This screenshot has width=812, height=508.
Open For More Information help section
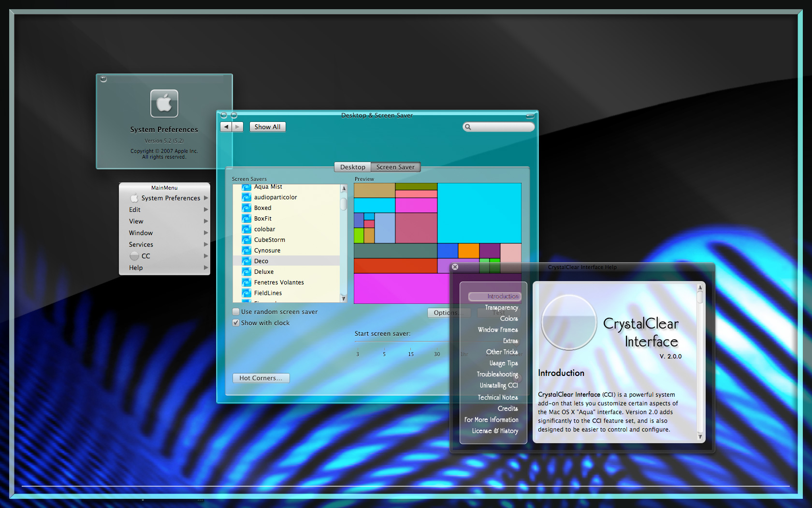coord(491,419)
